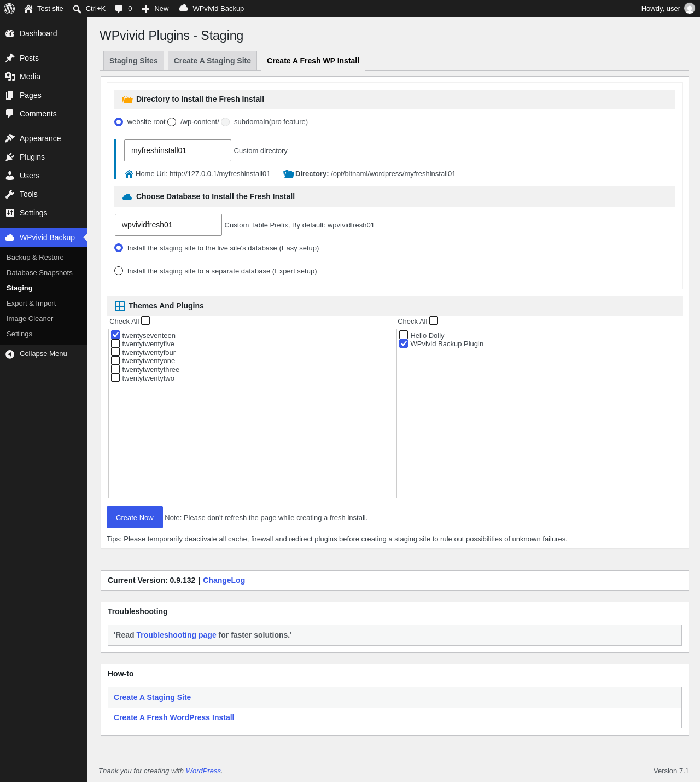The height and width of the screenshot is (782, 700).
Task: Open the Create A Staging Site tab
Action: coord(212,61)
